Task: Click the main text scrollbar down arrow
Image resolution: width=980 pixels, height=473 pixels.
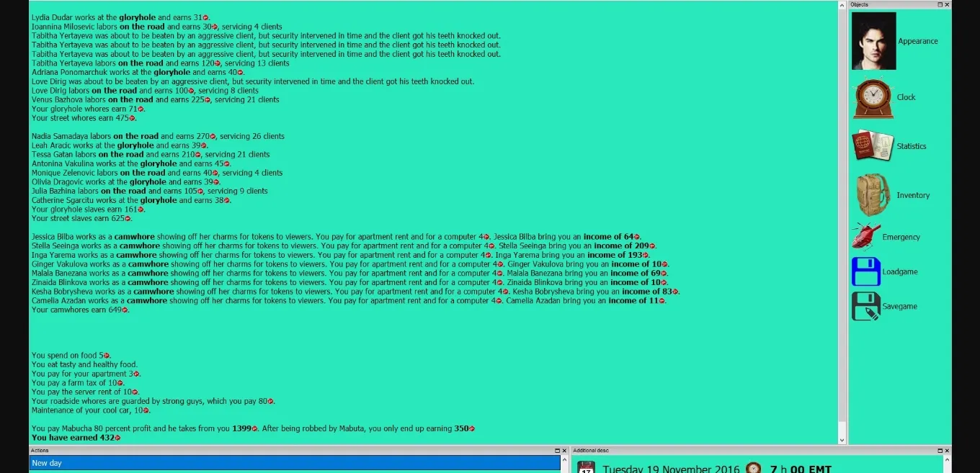Action: (842, 440)
